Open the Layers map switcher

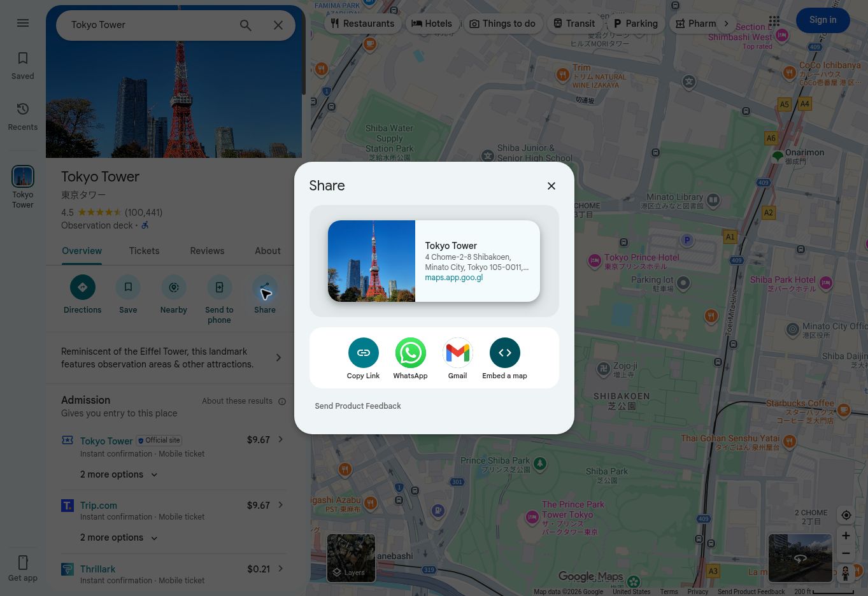click(351, 558)
